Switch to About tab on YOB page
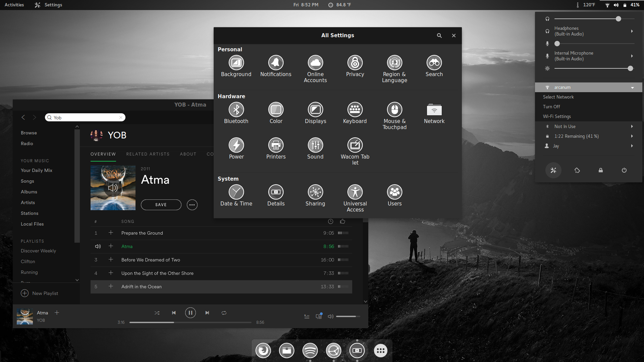The image size is (644, 362). [188, 154]
